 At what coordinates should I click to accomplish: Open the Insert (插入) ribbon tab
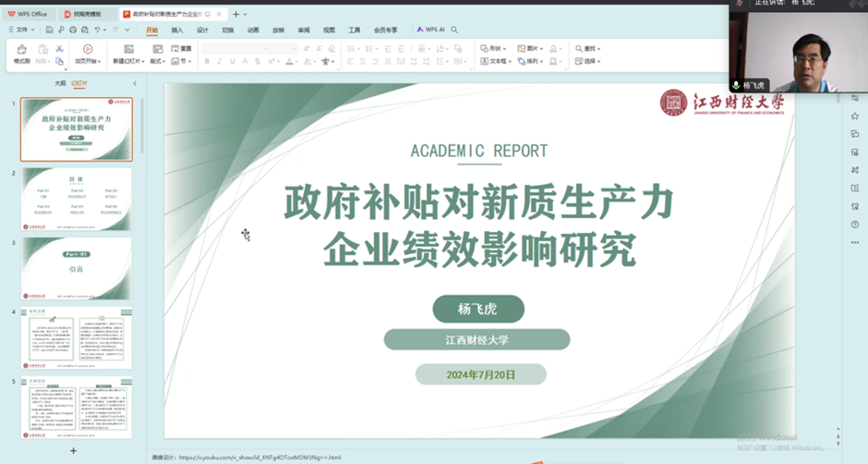tap(176, 31)
